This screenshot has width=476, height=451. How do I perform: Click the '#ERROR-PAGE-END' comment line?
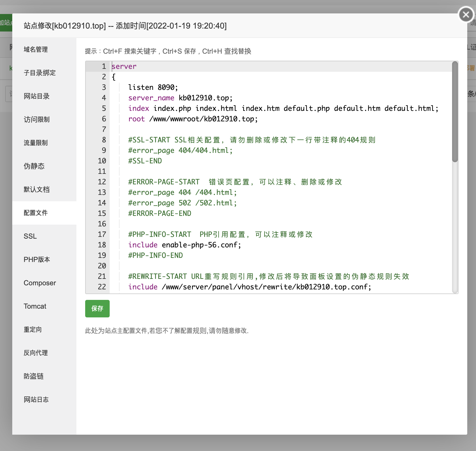click(x=160, y=214)
